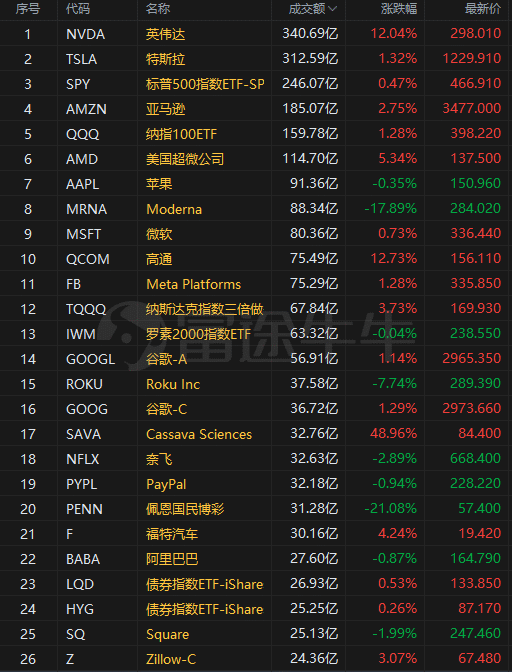The image size is (512, 672).
Task: Open the Moderna stock row
Action: (x=256, y=209)
